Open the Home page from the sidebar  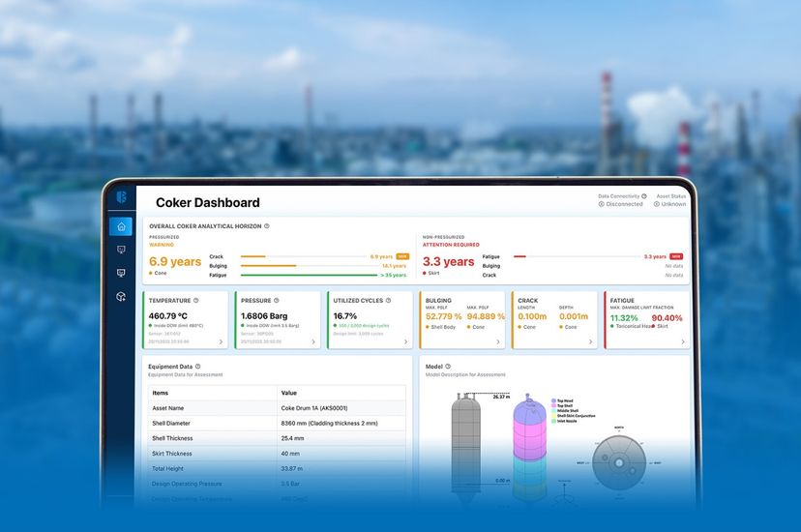click(x=121, y=226)
